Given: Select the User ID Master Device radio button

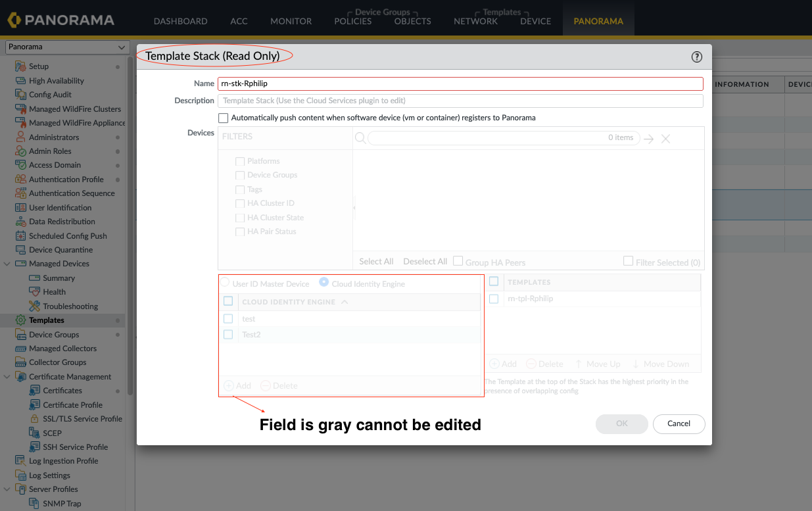Looking at the screenshot, I should pyautogui.click(x=226, y=283).
